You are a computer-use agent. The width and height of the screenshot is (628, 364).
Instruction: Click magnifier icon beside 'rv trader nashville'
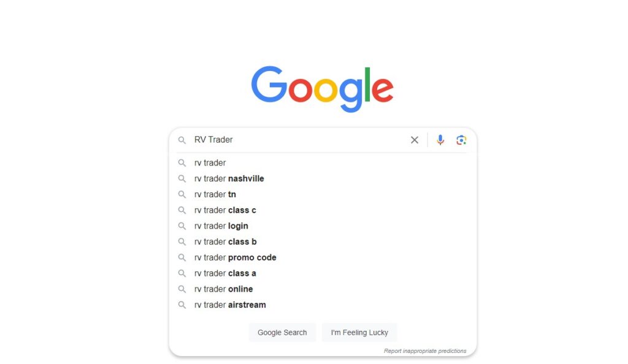coord(182,179)
